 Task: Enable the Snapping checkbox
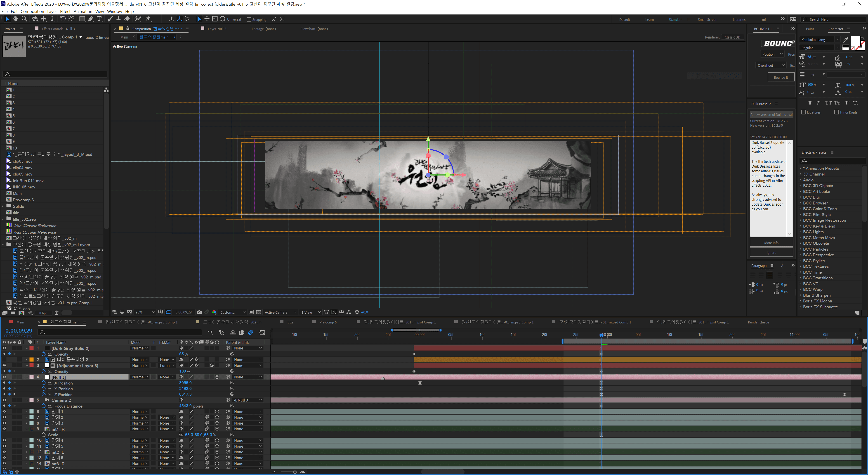point(249,19)
